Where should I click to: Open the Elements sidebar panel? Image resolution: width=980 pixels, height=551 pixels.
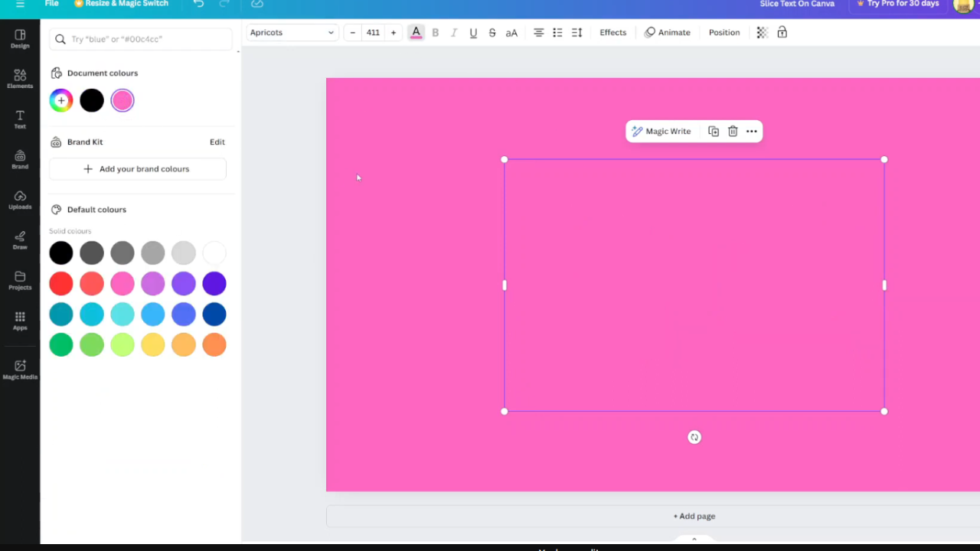tap(20, 79)
